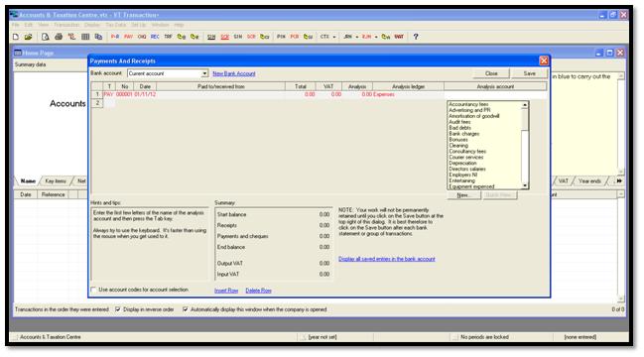Click the question mark help icon

[416, 37]
